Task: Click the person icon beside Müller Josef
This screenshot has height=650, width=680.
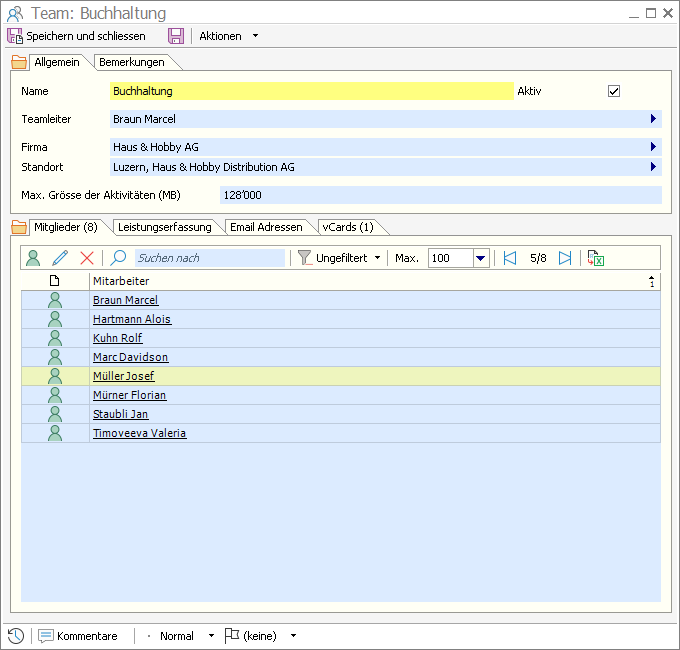Action: [55, 376]
